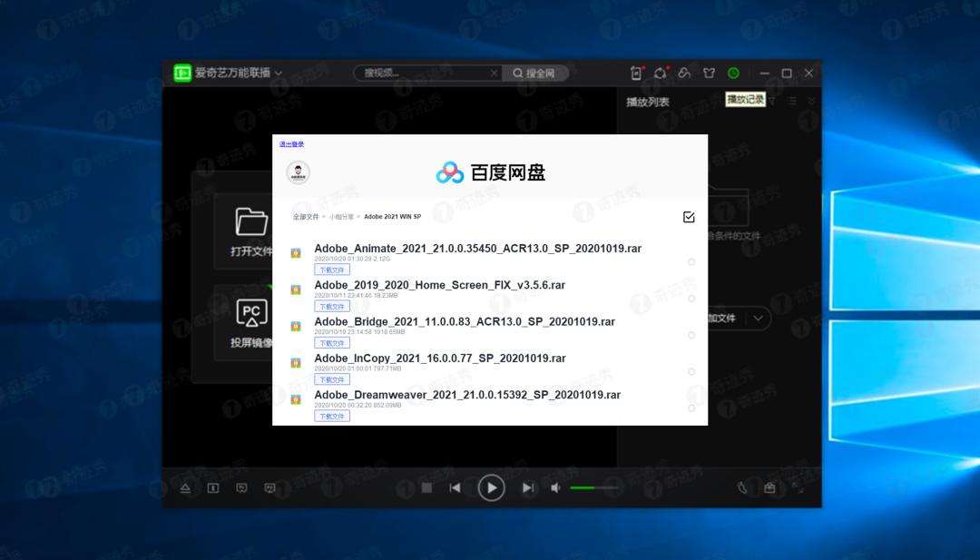Toggle the select-all checkbox in Baidu Netdisk
980x560 pixels.
(x=689, y=217)
